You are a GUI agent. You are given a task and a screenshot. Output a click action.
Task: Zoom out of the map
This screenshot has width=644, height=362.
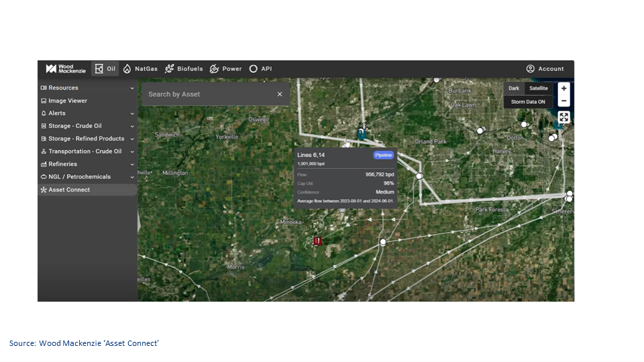click(563, 101)
